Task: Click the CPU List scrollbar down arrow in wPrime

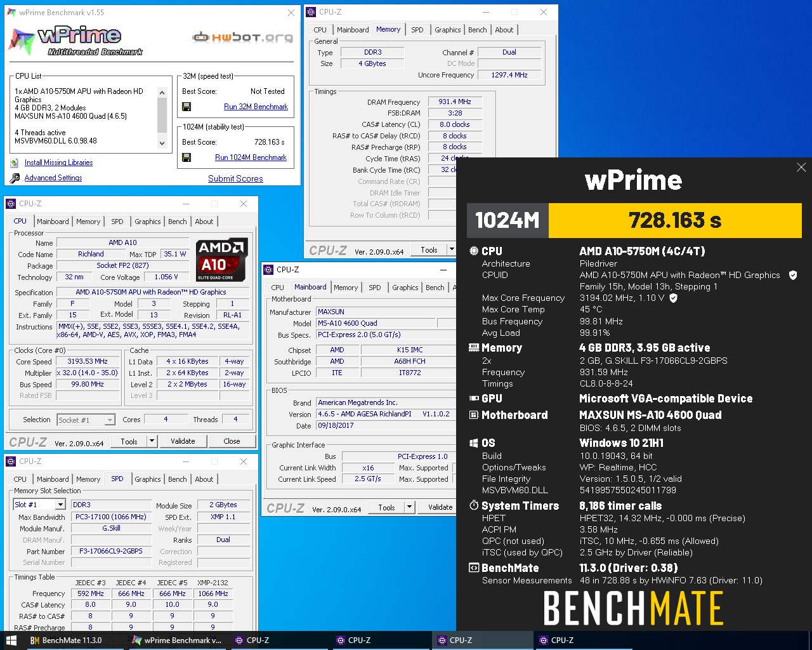Action: click(162, 143)
